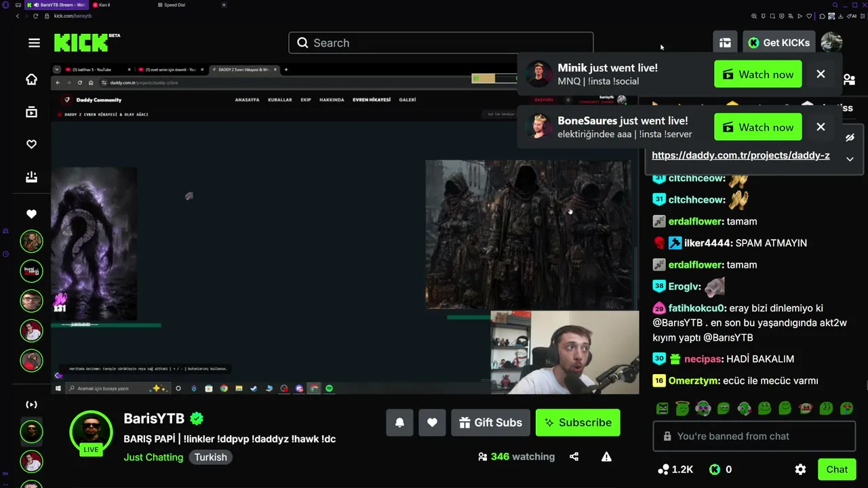Turn on notifications with the bell button
Image resolution: width=868 pixels, height=488 pixels.
pos(399,422)
